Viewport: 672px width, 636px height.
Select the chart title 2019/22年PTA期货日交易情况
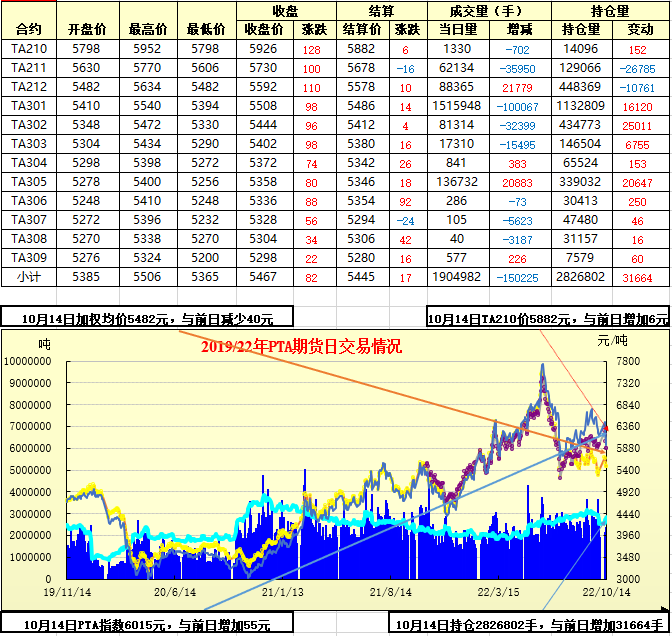click(x=301, y=347)
